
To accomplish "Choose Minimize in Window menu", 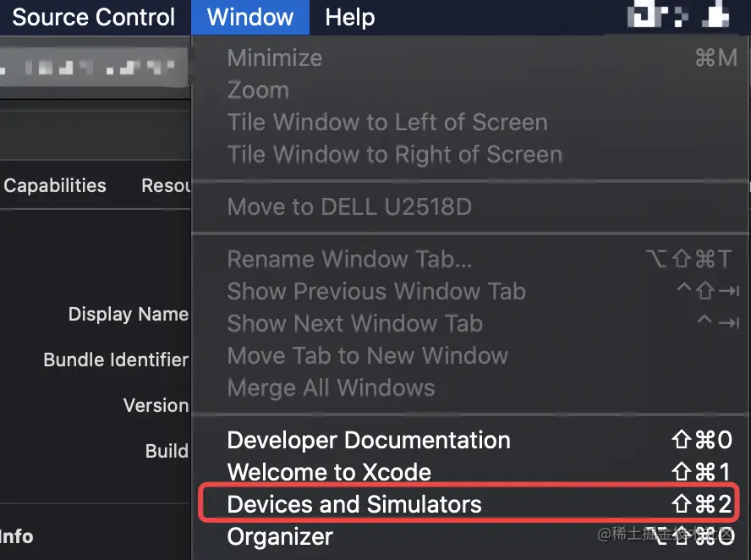I will click(x=471, y=58).
